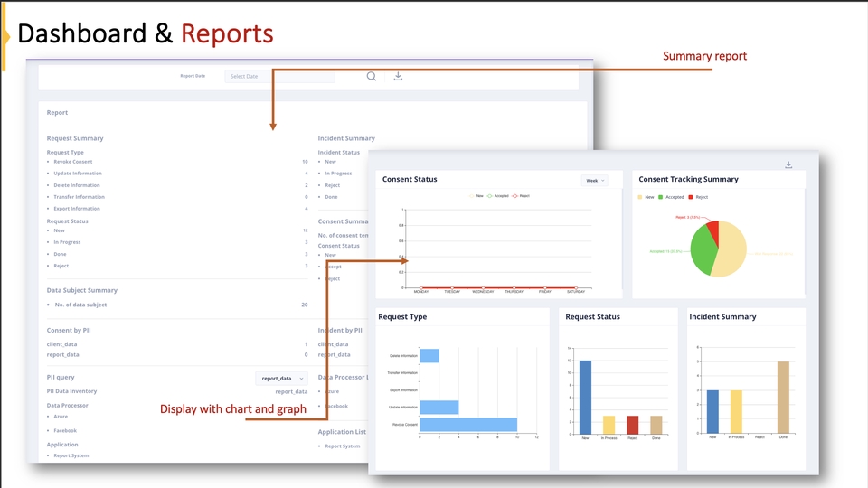This screenshot has height=488, width=868.
Task: Click the red Reject slice of the pie chart
Action: pos(713,230)
